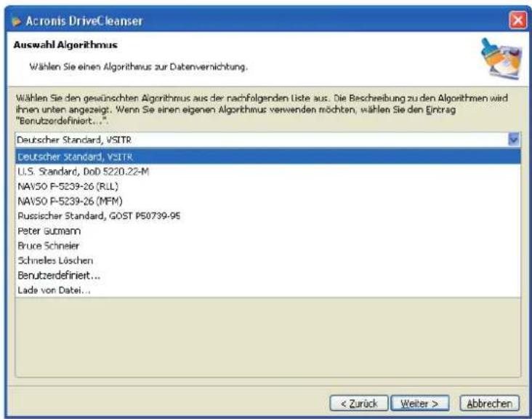Screen dimensions: 532x419
Task: Click the Auswahl Algorithmus heading
Action: [65, 45]
